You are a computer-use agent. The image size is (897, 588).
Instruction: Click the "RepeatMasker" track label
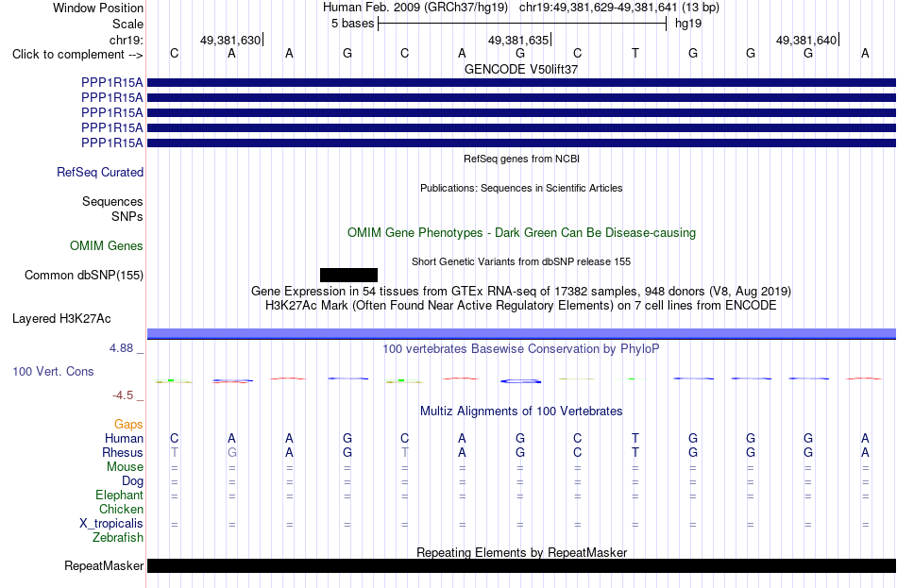(x=104, y=565)
